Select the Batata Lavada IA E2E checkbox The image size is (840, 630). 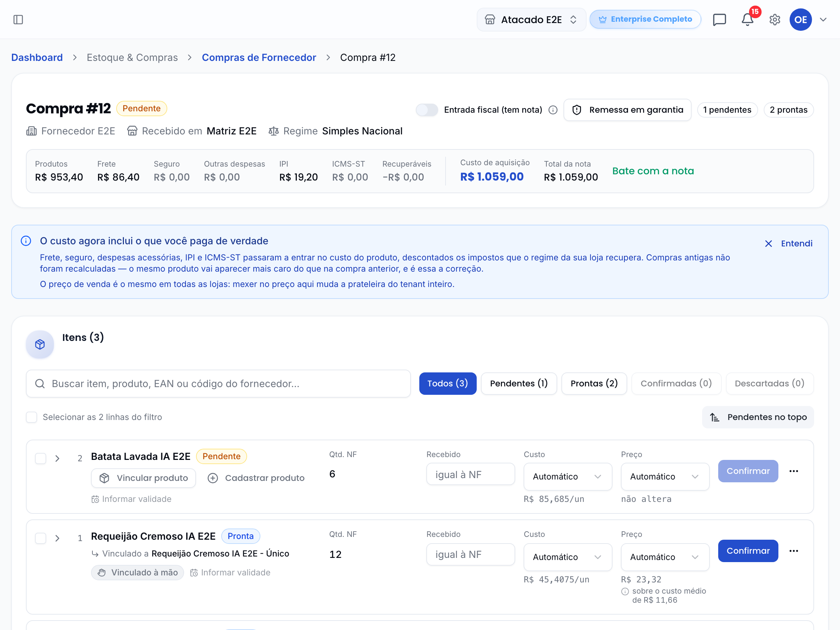coord(41,458)
